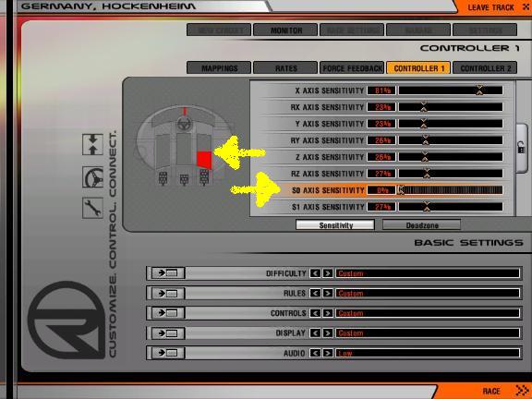Open the steering wheel controller icon
Viewport: 532px width, 399px height.
pyautogui.click(x=92, y=176)
